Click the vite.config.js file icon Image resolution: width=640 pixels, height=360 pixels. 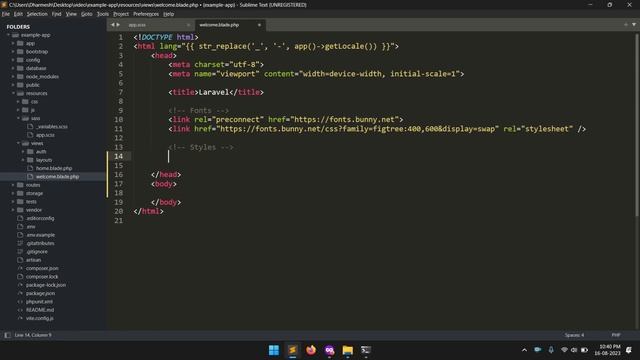pos(20,318)
